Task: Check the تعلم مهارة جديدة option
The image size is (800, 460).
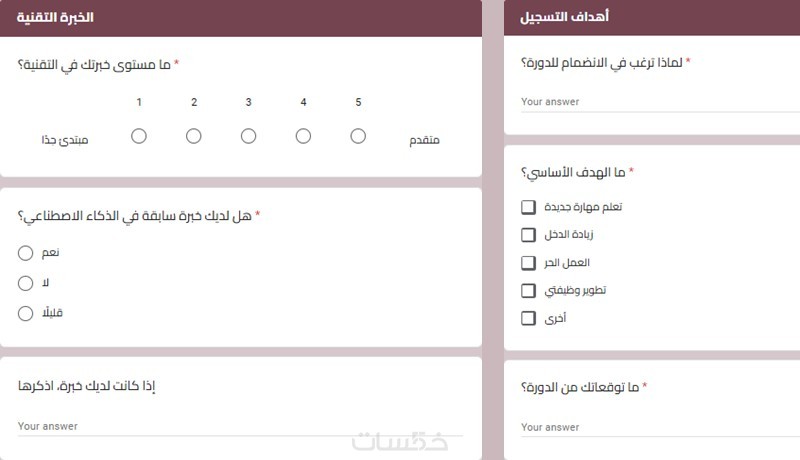Action: (x=528, y=207)
